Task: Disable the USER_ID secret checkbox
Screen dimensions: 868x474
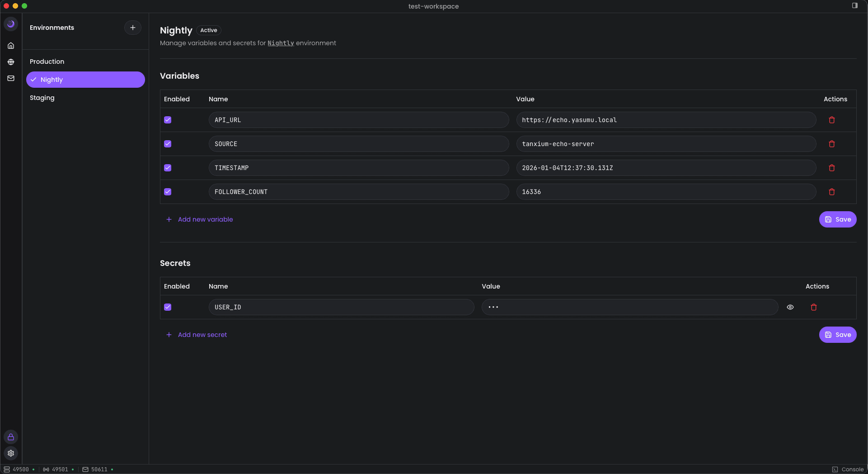Action: [x=168, y=307]
